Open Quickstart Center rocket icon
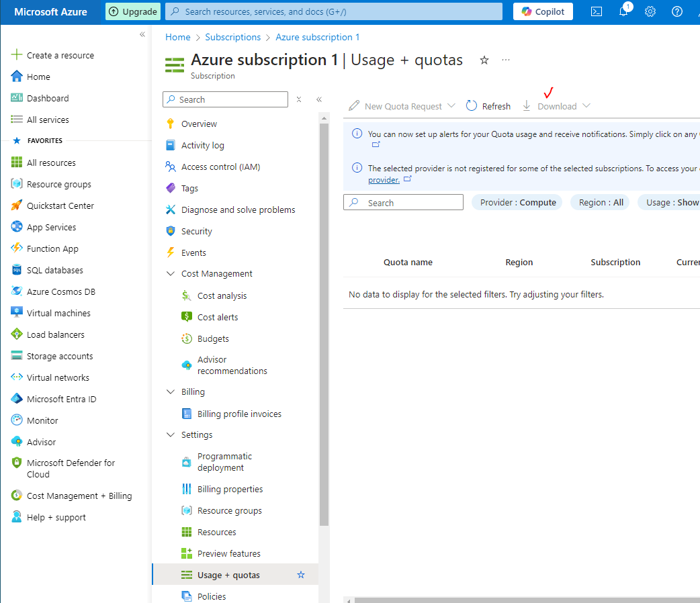700x603 pixels. (x=17, y=205)
